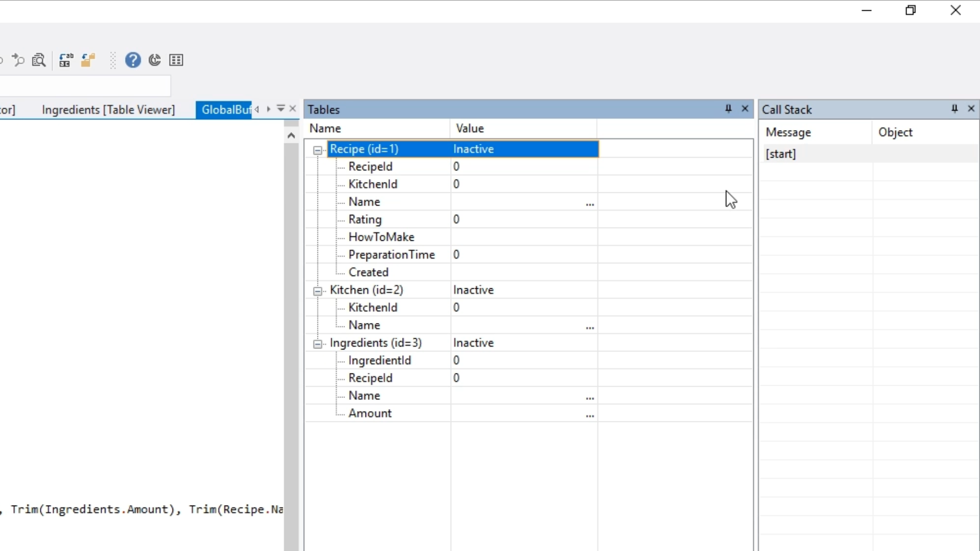The height and width of the screenshot is (551, 980).
Task: Click the find-in-files magnifier toolbar icon
Action: 39,60
